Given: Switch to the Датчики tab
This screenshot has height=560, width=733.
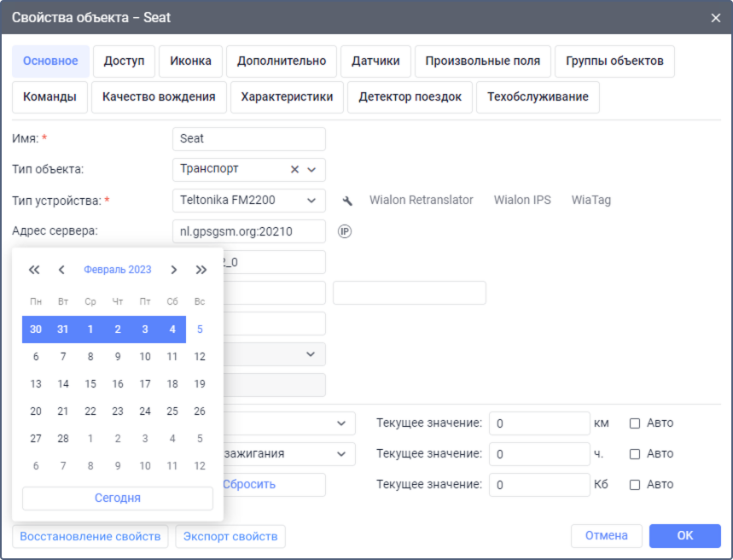Looking at the screenshot, I should (375, 61).
